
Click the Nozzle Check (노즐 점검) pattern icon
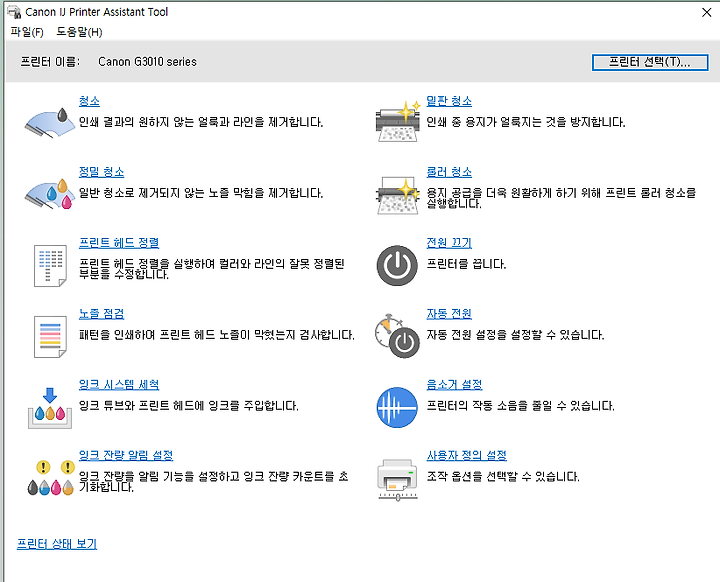click(50, 336)
